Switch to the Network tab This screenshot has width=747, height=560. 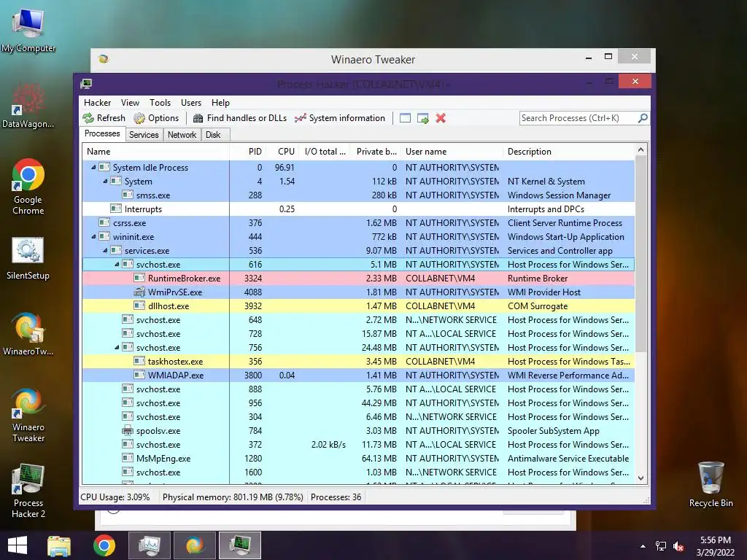[x=182, y=135]
